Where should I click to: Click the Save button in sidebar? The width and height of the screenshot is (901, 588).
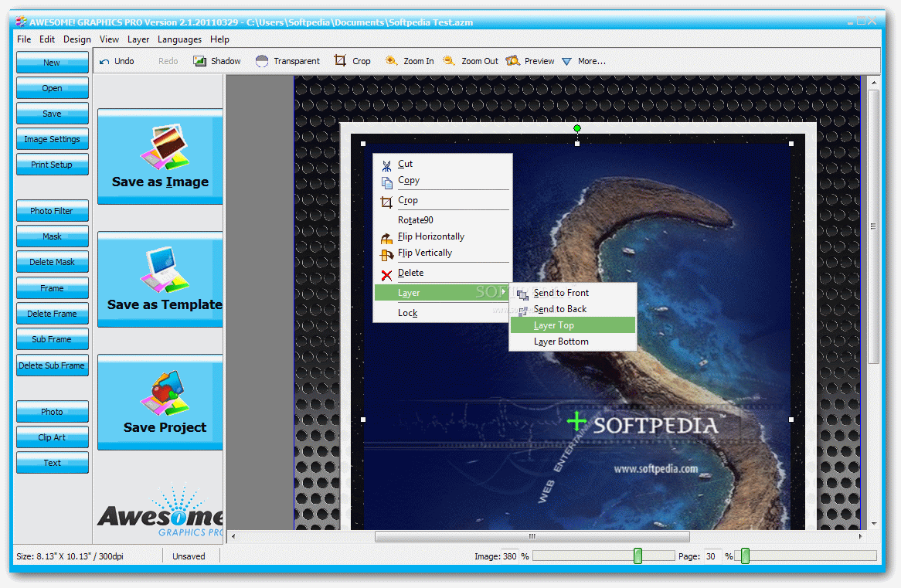tap(53, 114)
